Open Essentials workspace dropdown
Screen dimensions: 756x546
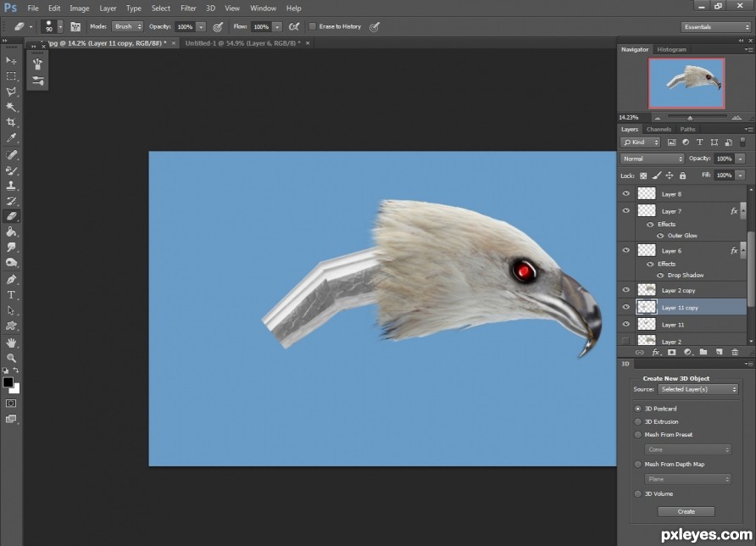tap(716, 27)
